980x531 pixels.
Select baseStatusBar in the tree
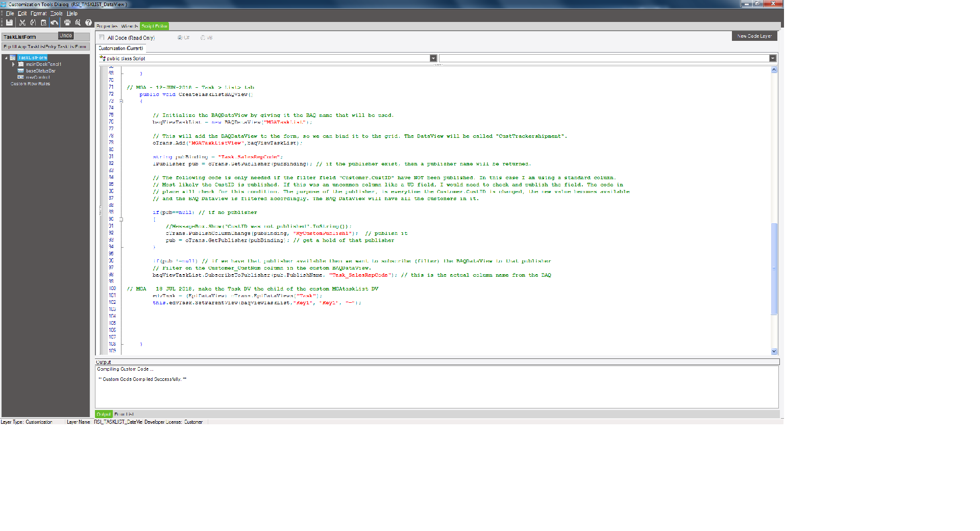click(x=41, y=71)
